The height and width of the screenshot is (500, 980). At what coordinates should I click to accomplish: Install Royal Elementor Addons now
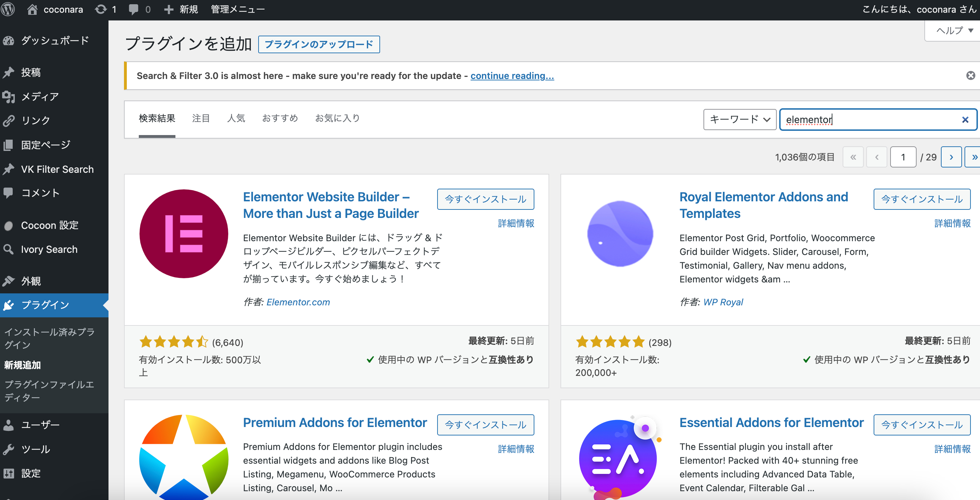point(922,199)
